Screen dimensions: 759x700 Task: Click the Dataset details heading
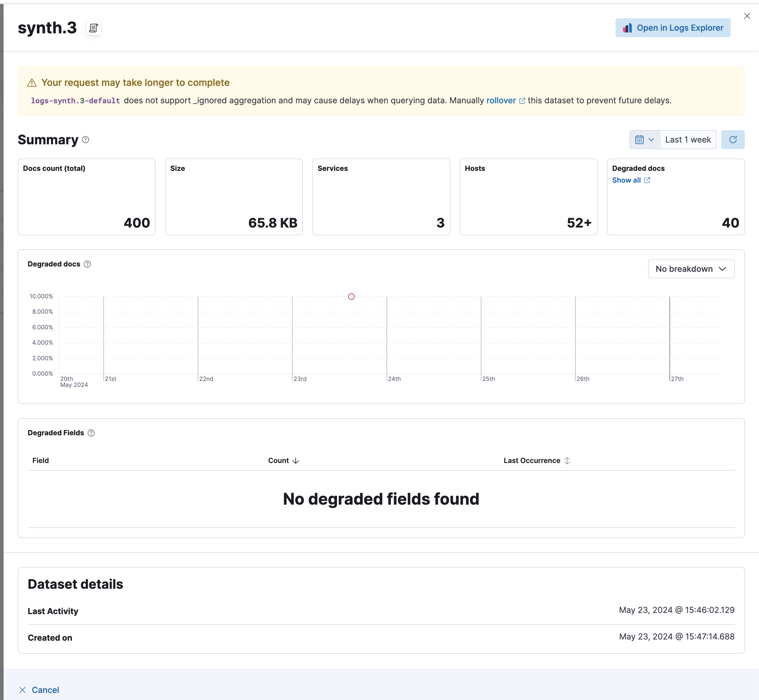[x=75, y=584]
